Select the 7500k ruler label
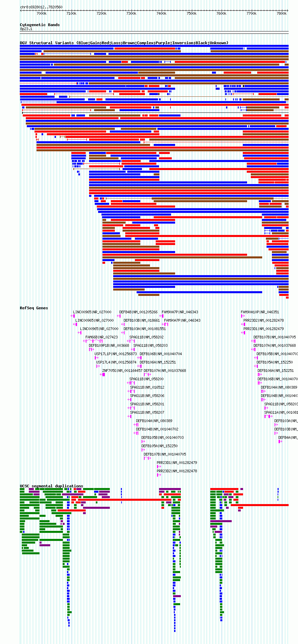298x644 pixels. [192, 13]
